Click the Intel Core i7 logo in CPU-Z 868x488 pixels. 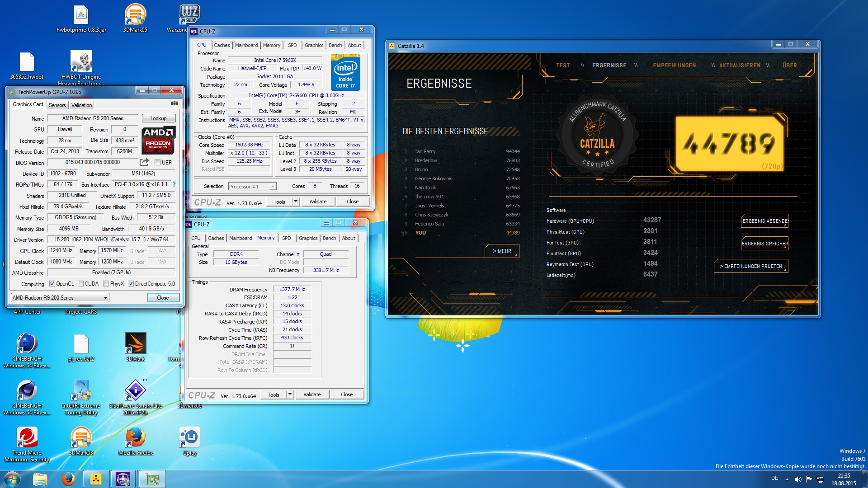coord(345,72)
